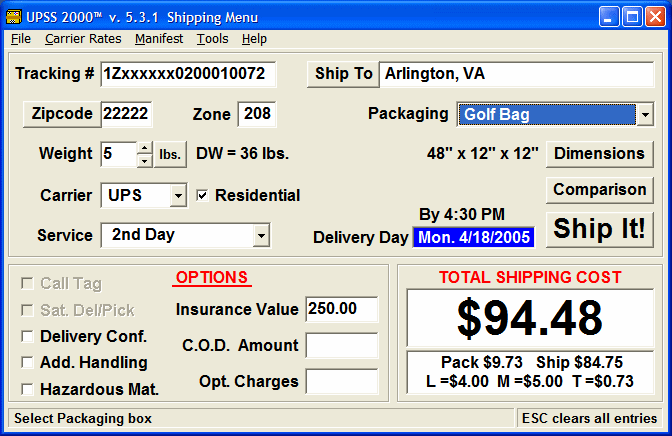Screen dimensions: 672x436
Task: Enable the Delivery Conf. checkbox
Action: coord(27,337)
